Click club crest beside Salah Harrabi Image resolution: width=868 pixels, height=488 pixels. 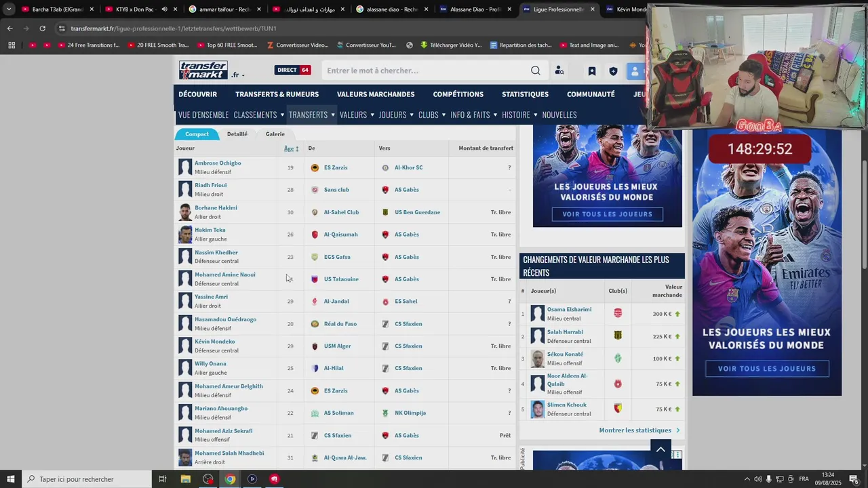pyautogui.click(x=618, y=336)
